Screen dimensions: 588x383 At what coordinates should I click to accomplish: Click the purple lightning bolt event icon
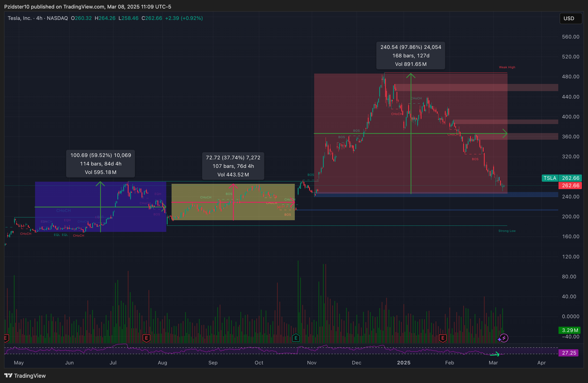(x=504, y=338)
